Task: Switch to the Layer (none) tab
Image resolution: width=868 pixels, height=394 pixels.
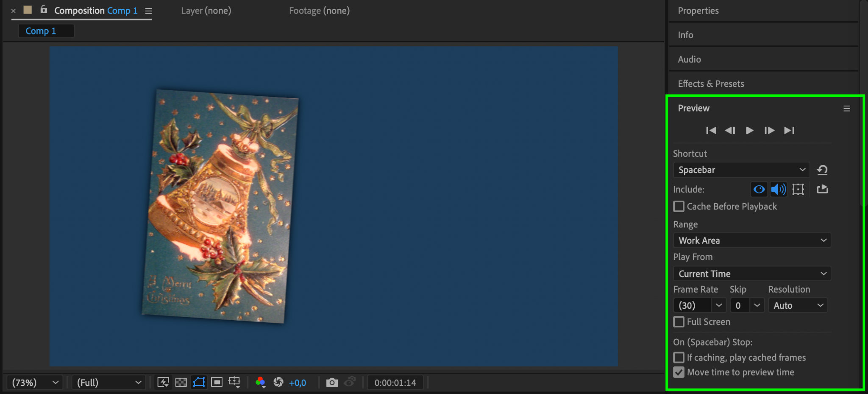Action: click(206, 11)
